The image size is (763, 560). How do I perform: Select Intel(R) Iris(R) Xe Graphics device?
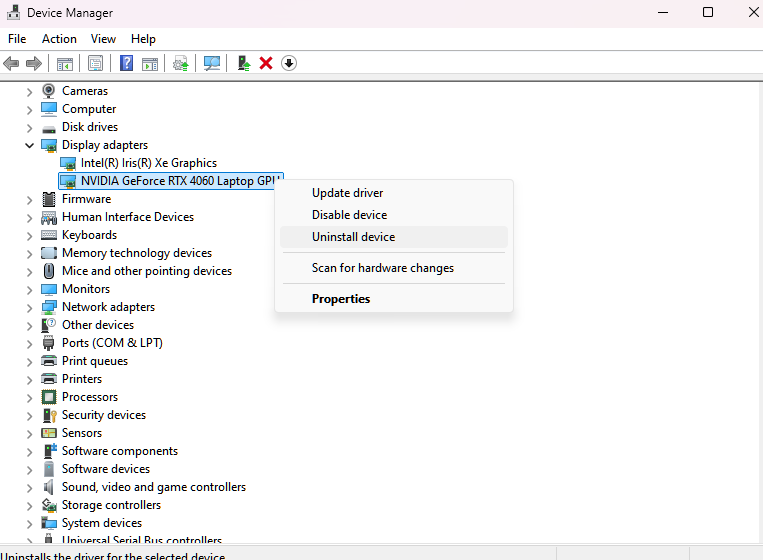pyautogui.click(x=148, y=163)
